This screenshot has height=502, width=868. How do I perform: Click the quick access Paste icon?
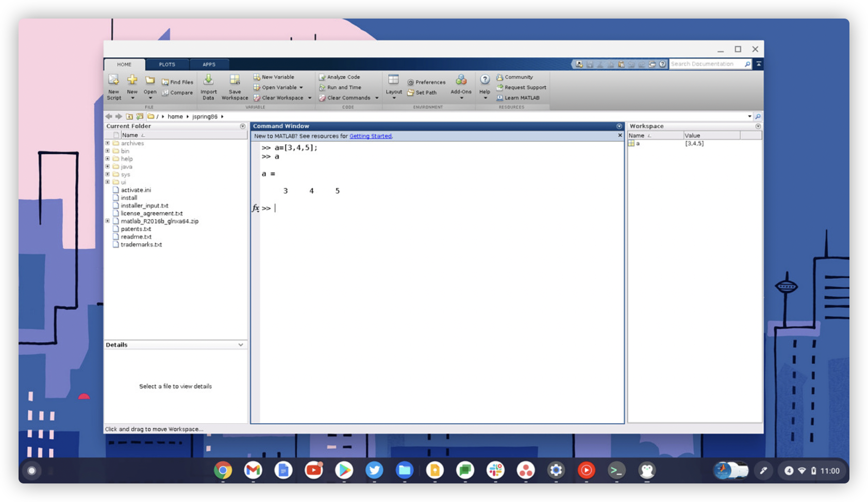(x=621, y=64)
